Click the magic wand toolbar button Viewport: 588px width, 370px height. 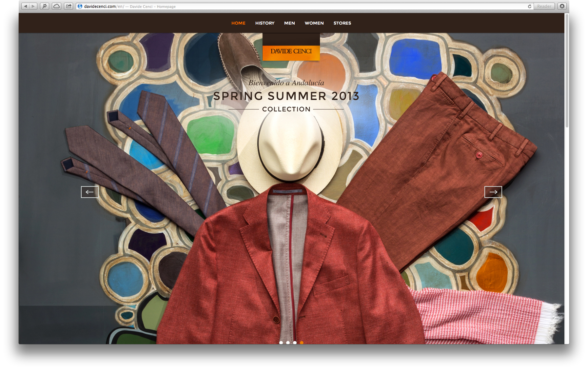point(45,6)
